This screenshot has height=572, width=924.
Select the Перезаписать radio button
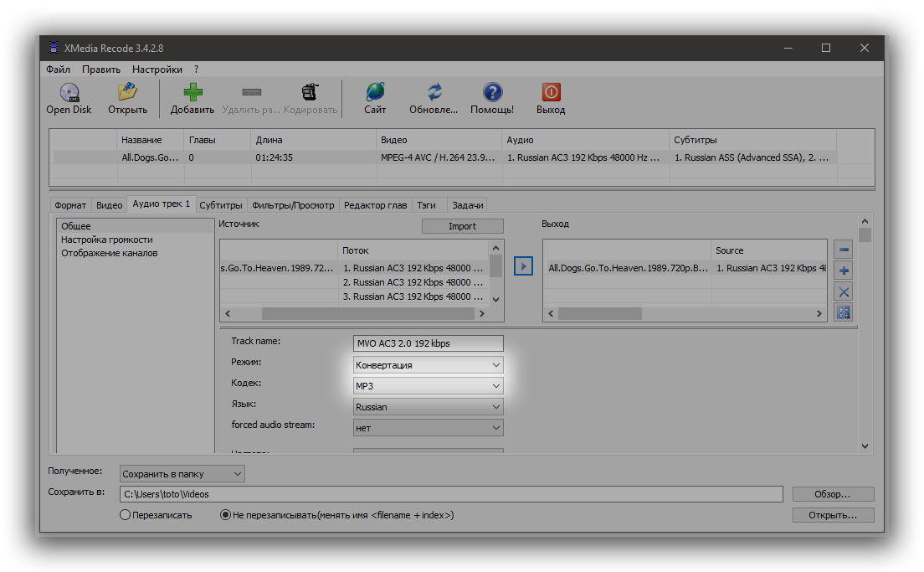point(126,515)
